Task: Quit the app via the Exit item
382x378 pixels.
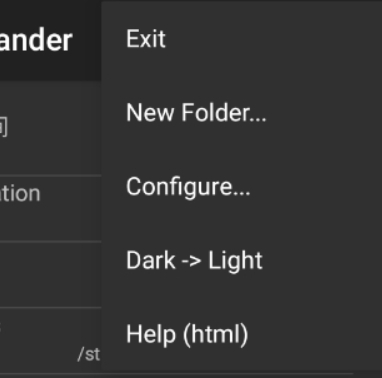Action: pyautogui.click(x=242, y=39)
